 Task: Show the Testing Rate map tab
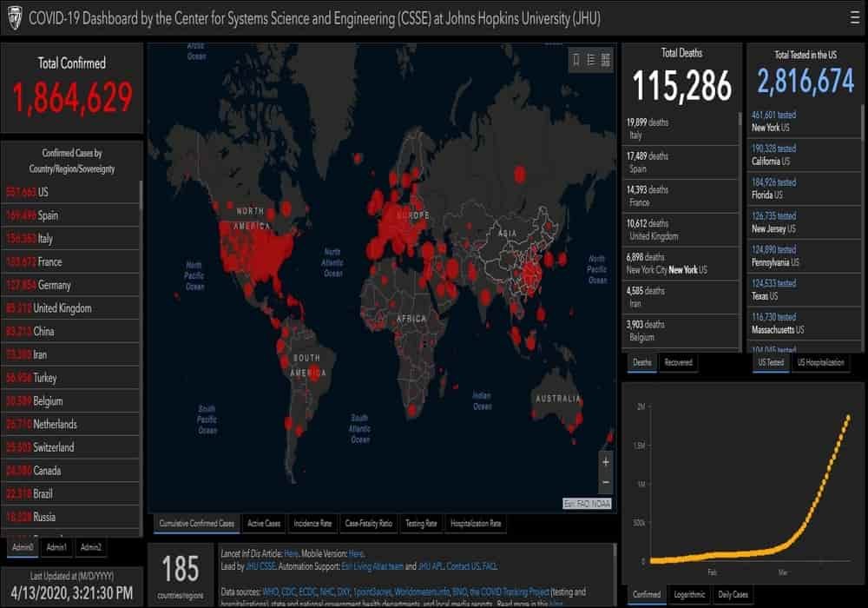421,523
